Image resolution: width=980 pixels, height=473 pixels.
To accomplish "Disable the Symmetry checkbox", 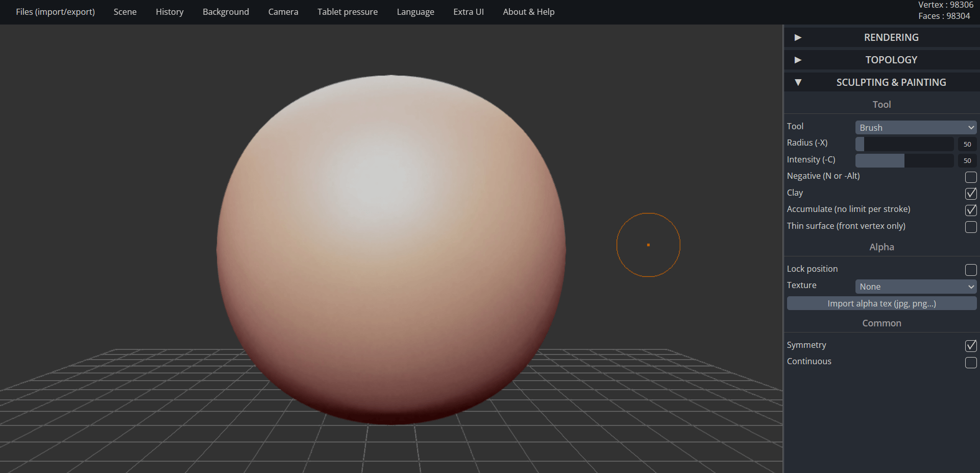I will click(971, 346).
